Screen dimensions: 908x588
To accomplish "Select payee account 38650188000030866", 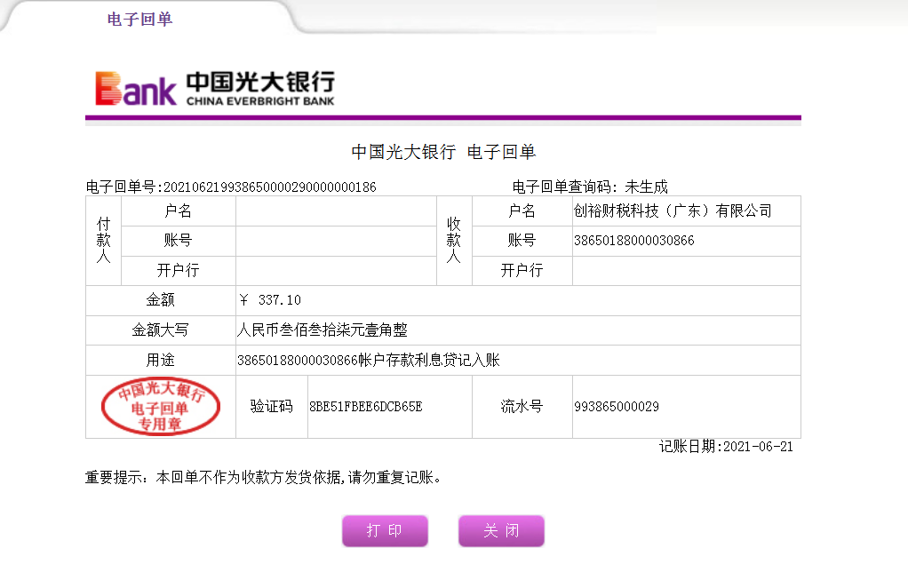I will (x=633, y=240).
